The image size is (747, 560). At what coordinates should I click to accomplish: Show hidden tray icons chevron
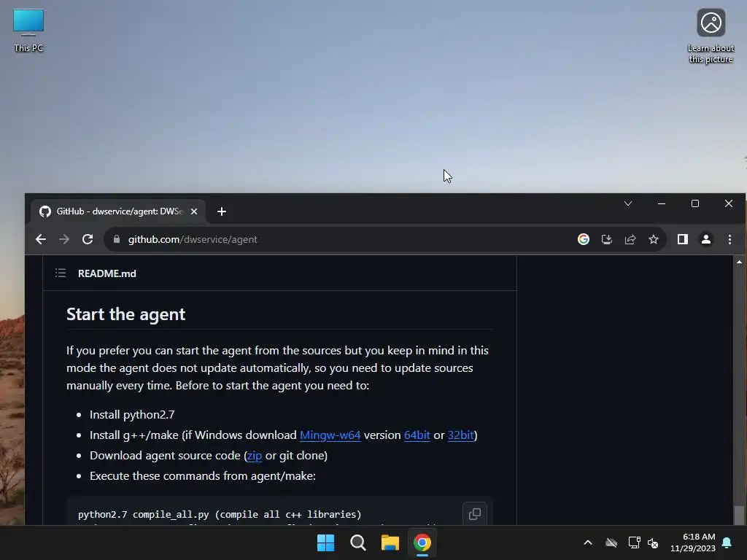pos(588,542)
